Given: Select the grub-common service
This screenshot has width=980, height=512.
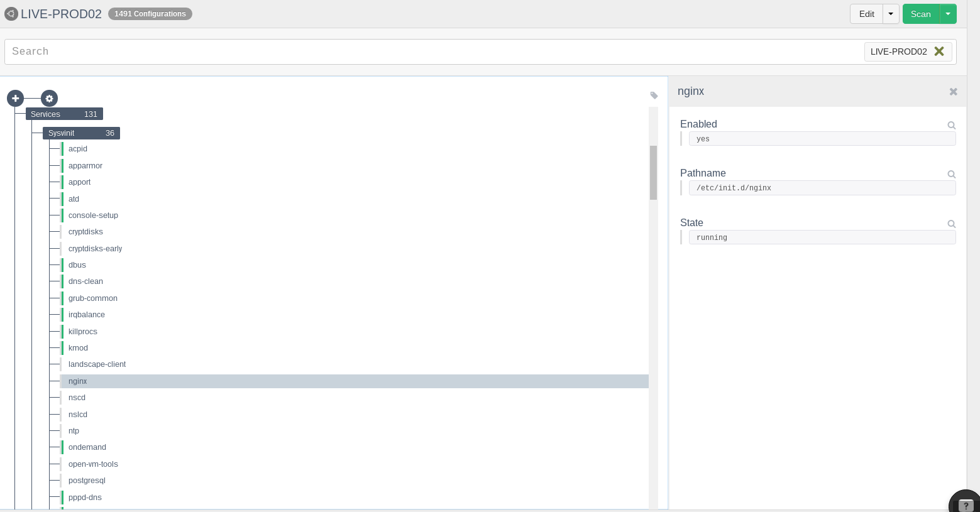Looking at the screenshot, I should [x=93, y=298].
